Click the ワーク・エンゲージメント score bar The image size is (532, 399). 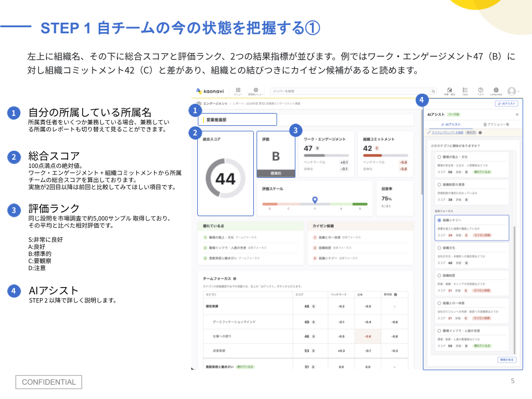[326, 155]
